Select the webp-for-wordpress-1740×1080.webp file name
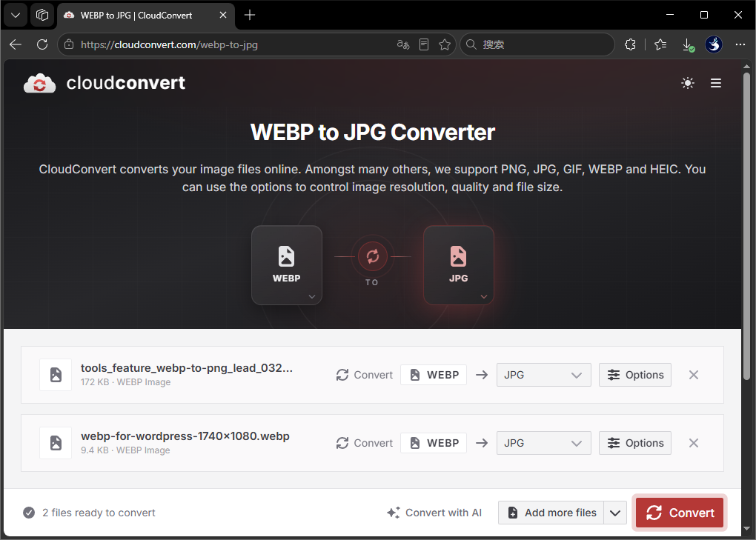 pyautogui.click(x=185, y=436)
